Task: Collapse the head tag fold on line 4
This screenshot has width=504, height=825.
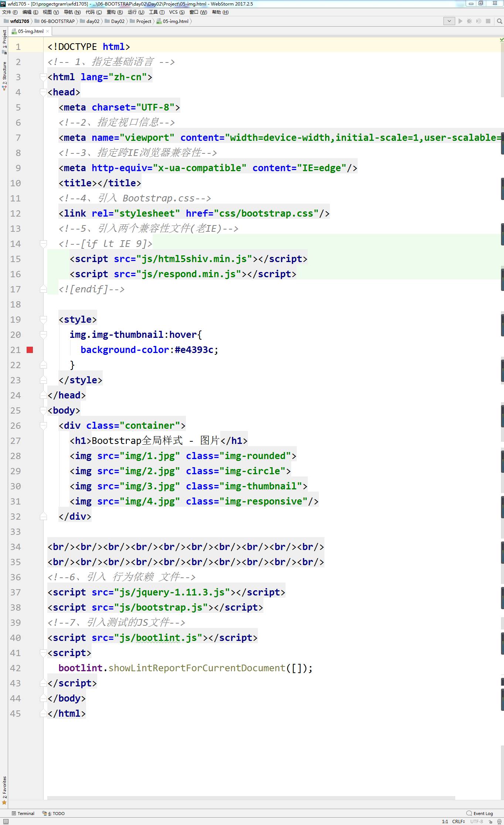Action: 43,92
